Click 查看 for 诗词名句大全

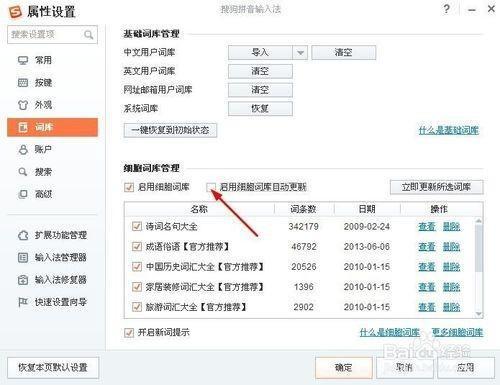click(427, 227)
